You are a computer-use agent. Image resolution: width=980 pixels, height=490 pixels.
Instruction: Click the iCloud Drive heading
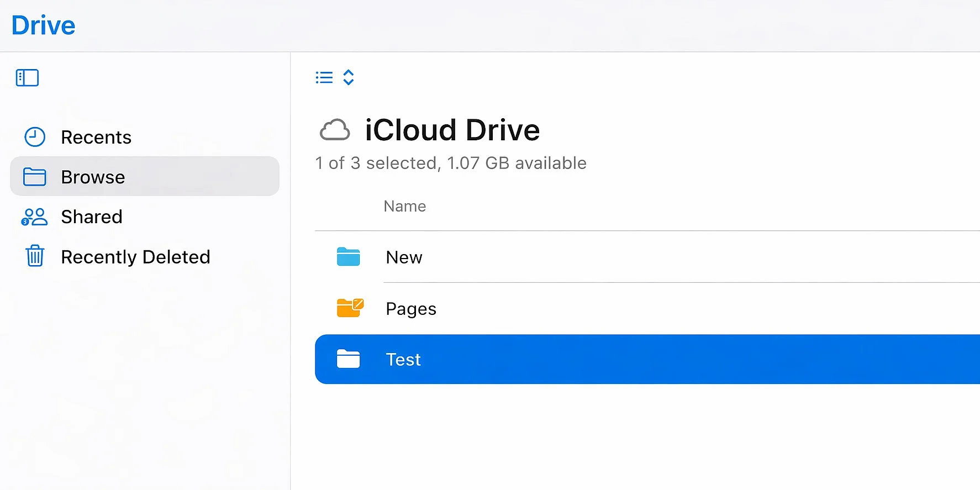tap(452, 130)
